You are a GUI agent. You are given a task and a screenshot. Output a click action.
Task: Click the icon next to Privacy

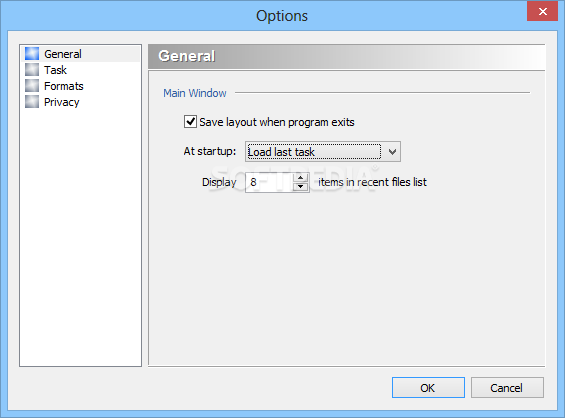click(32, 102)
